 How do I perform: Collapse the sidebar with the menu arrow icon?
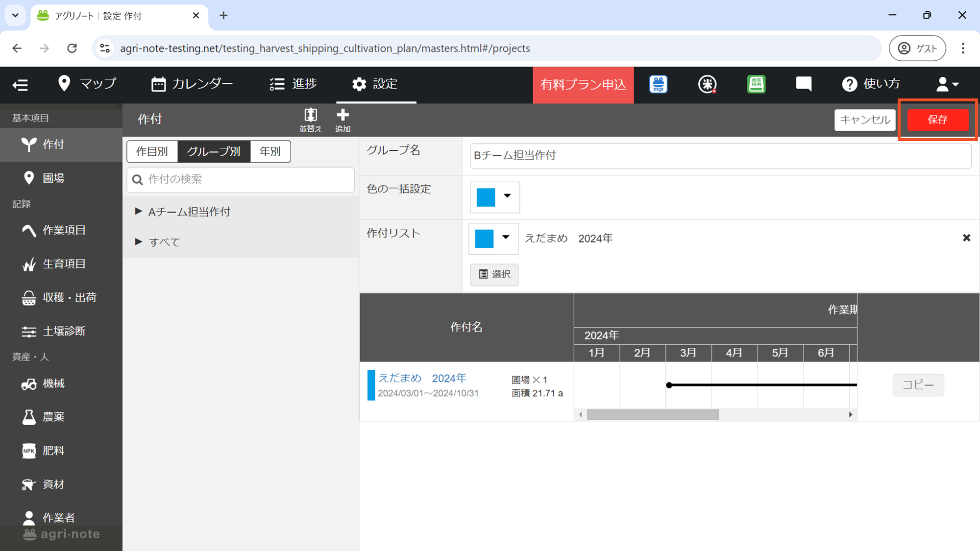pyautogui.click(x=20, y=85)
